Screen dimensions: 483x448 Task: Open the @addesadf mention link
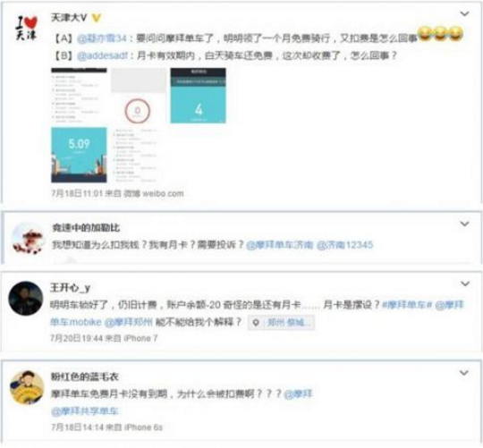point(102,55)
